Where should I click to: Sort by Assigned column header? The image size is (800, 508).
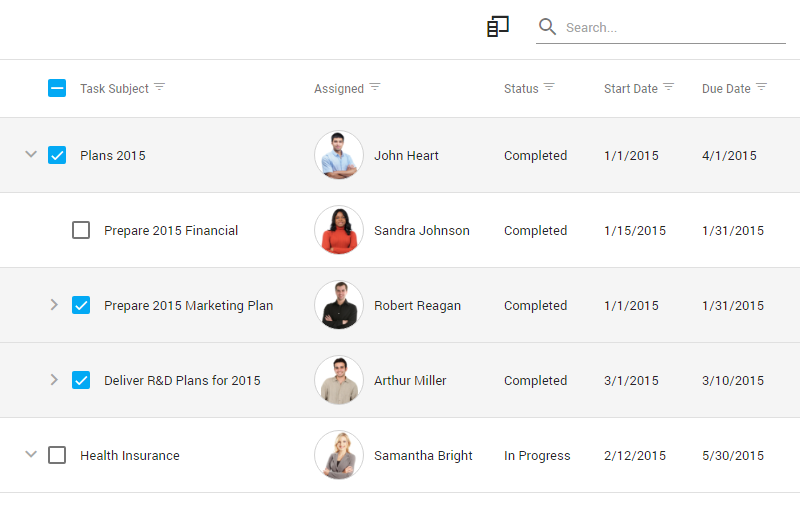pyautogui.click(x=339, y=89)
